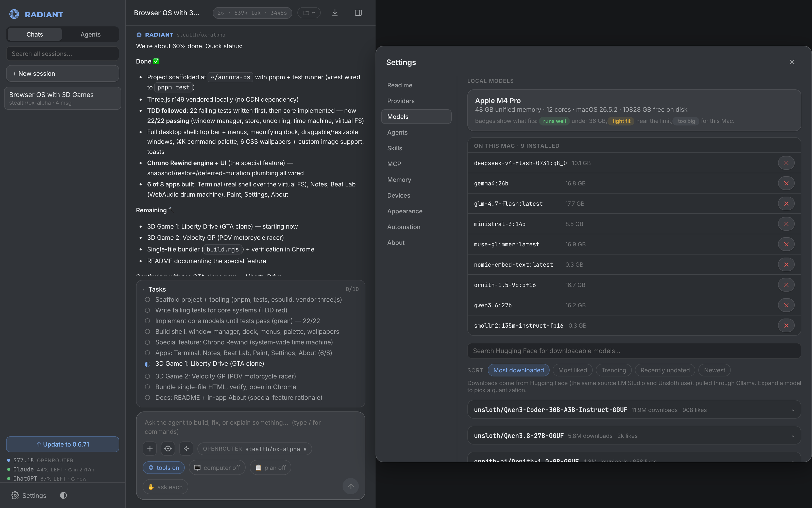This screenshot has height=508, width=812.
Task: Send message with the arrow button
Action: point(351,486)
